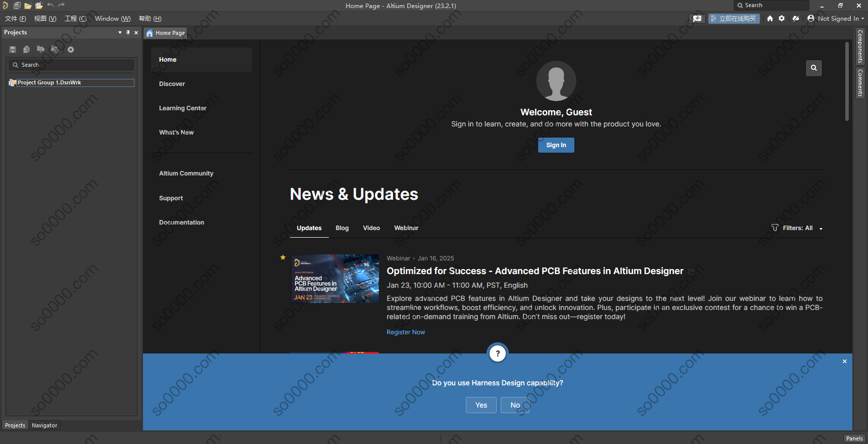Open the Not Signed In dropdown
This screenshot has width=868, height=444.
point(841,18)
